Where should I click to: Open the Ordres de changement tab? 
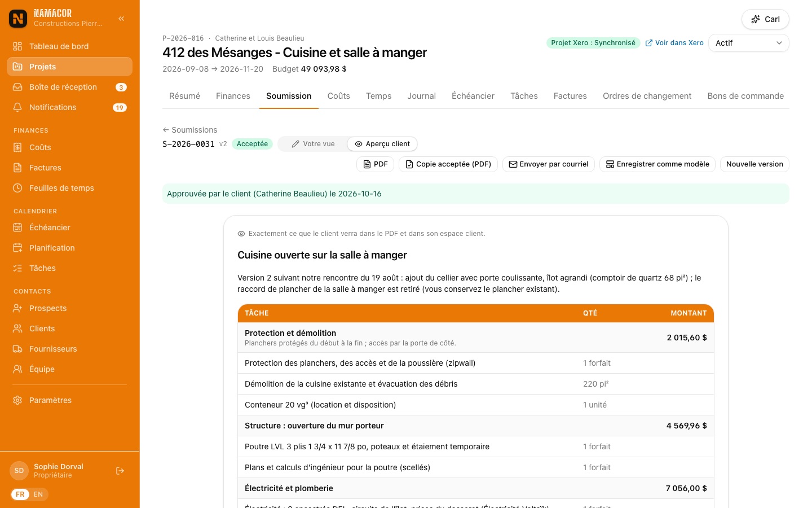tap(647, 96)
